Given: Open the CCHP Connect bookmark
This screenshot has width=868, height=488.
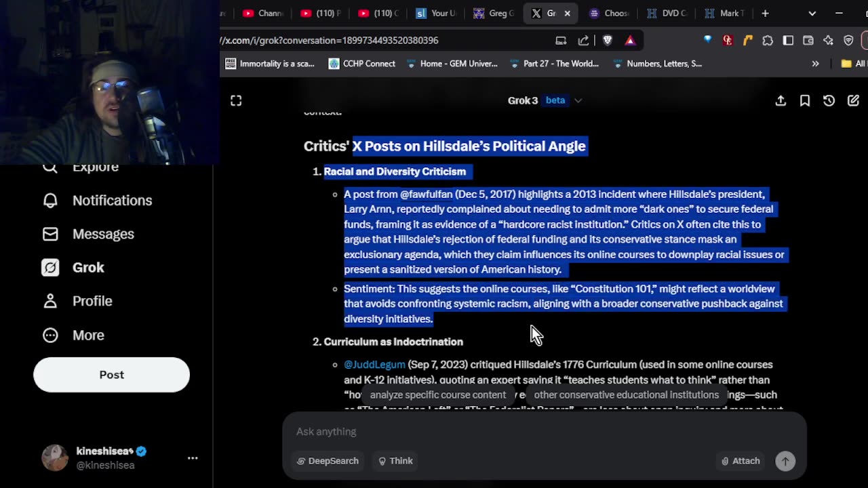Looking at the screenshot, I should (362, 64).
